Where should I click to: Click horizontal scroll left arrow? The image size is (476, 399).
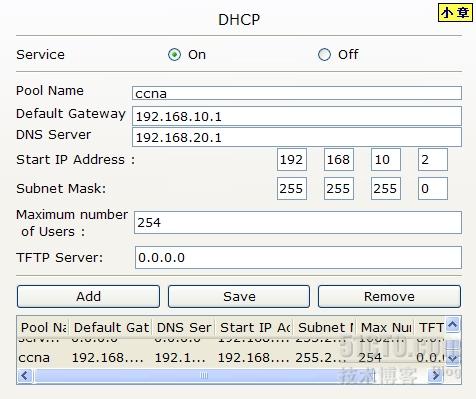click(x=25, y=376)
